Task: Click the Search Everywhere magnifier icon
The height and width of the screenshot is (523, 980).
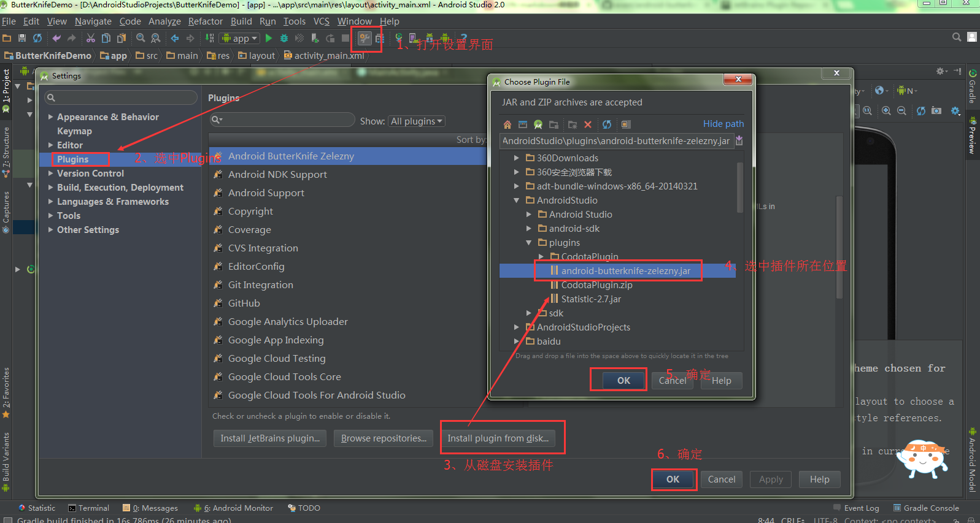Action: pos(957,37)
